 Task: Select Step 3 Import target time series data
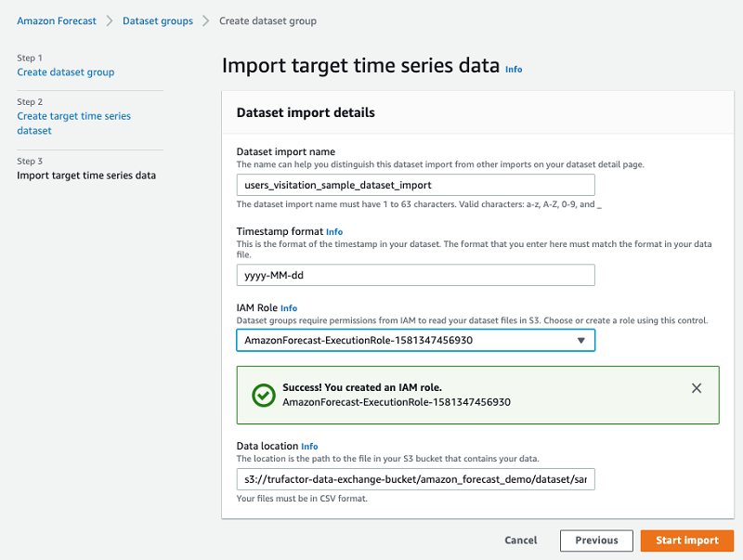point(86,176)
